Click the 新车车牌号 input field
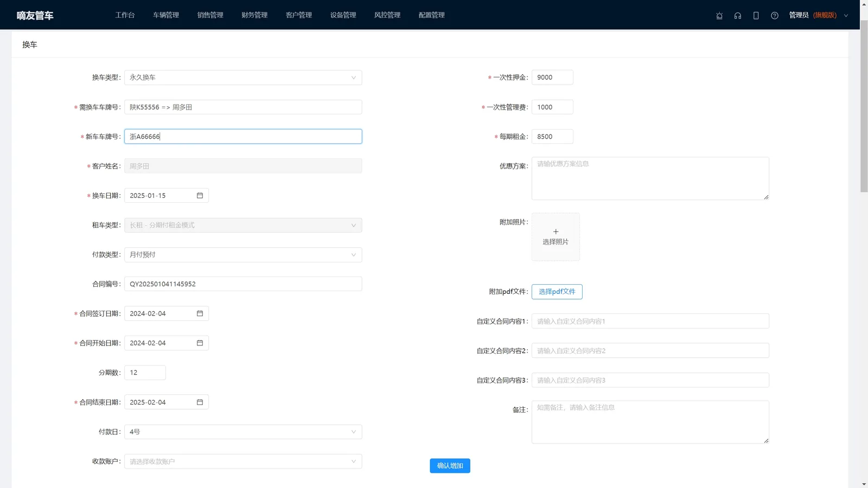Image resolution: width=868 pixels, height=488 pixels. coord(243,137)
